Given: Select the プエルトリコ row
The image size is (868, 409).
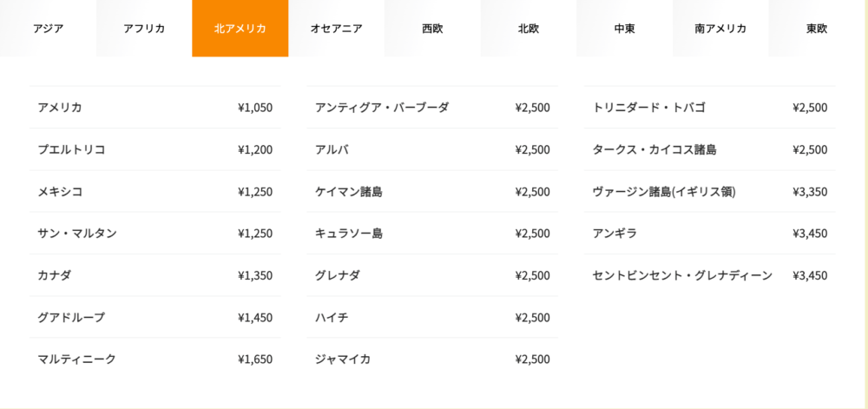Looking at the screenshot, I should (x=155, y=149).
